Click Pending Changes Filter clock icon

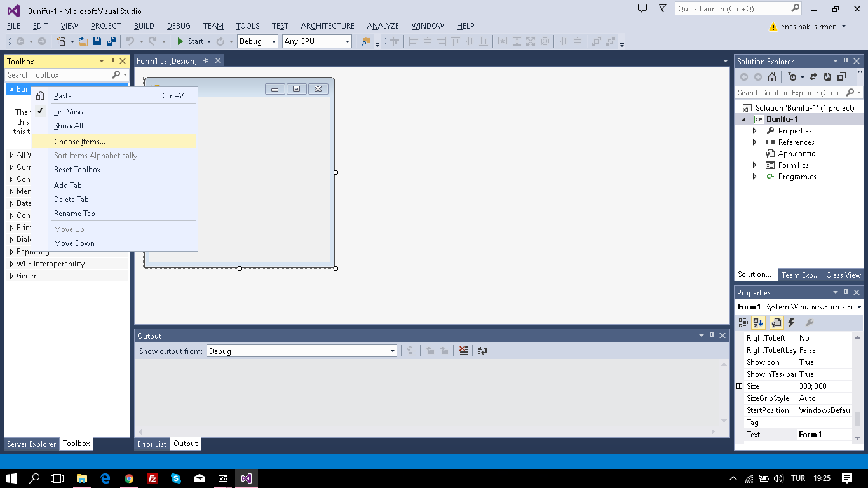point(792,77)
